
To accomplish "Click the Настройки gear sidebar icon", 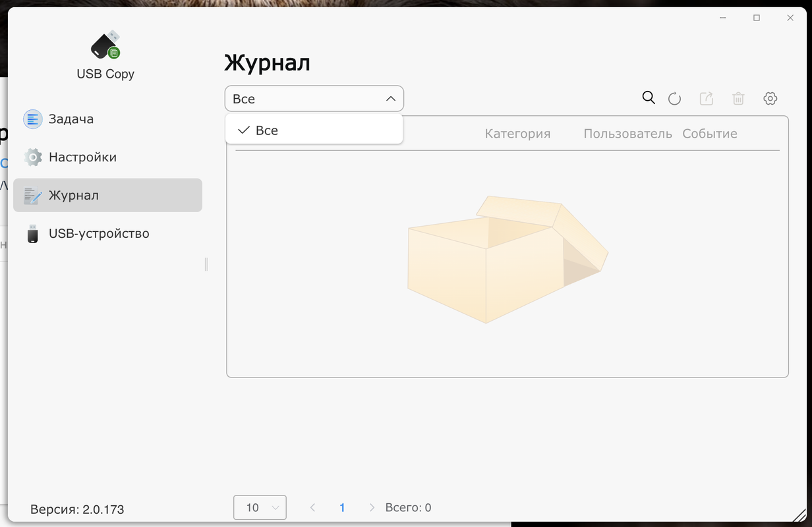I will click(x=32, y=157).
